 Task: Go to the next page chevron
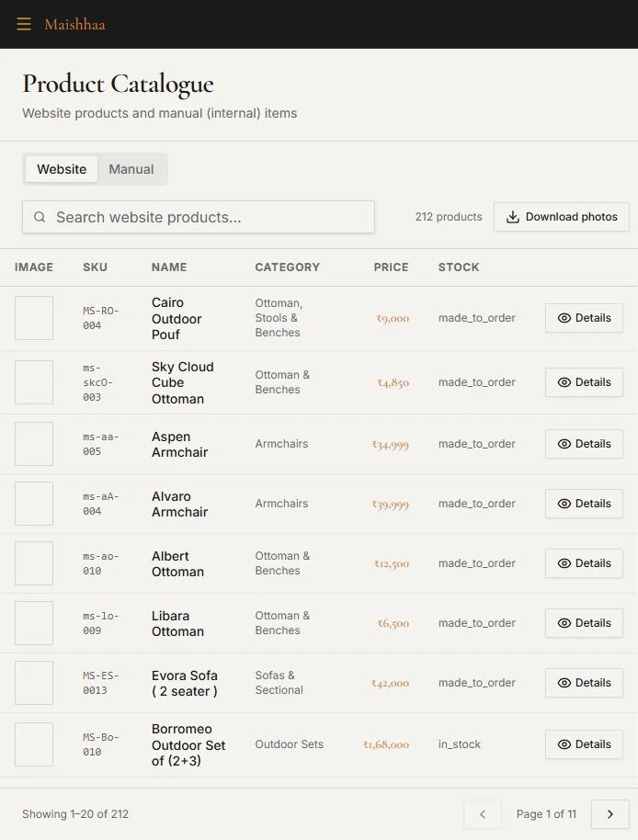(610, 814)
